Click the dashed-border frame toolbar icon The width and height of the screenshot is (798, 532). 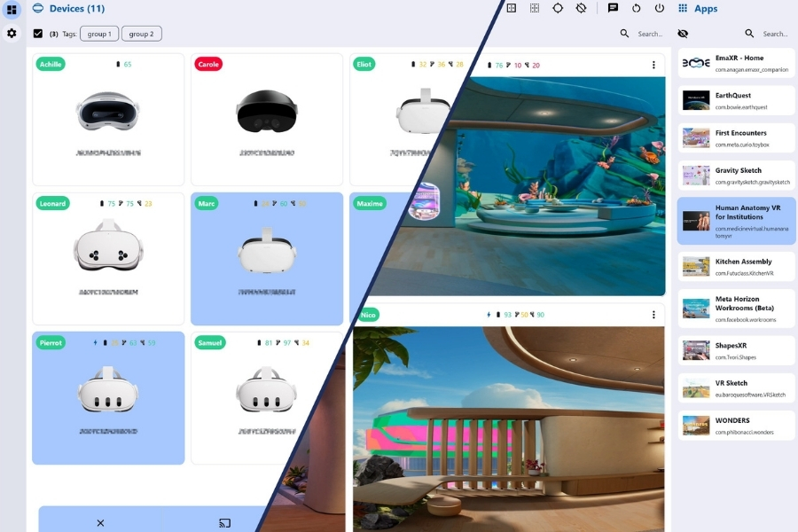click(535, 8)
